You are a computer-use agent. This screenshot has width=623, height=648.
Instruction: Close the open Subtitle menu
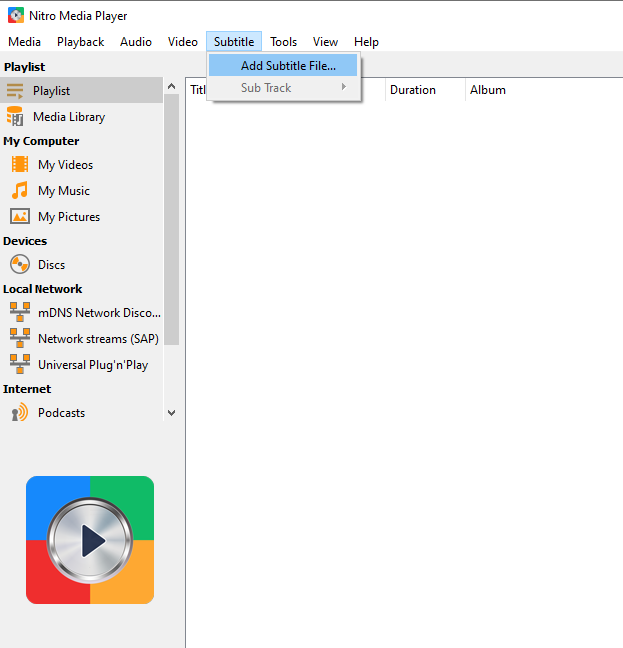pyautogui.click(x=234, y=42)
